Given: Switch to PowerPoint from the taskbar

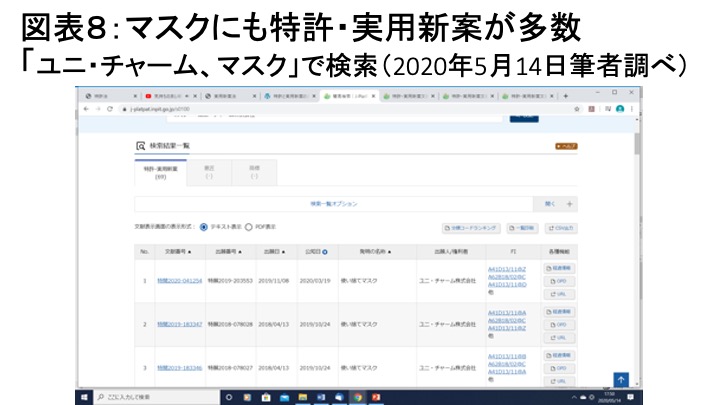Looking at the screenshot, I should point(376,397).
